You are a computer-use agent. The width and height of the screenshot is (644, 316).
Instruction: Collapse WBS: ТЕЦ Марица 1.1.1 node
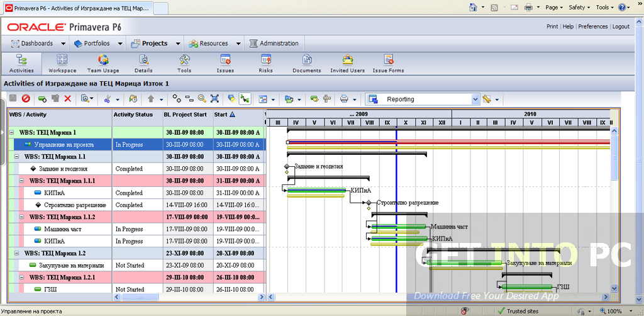[x=21, y=181]
